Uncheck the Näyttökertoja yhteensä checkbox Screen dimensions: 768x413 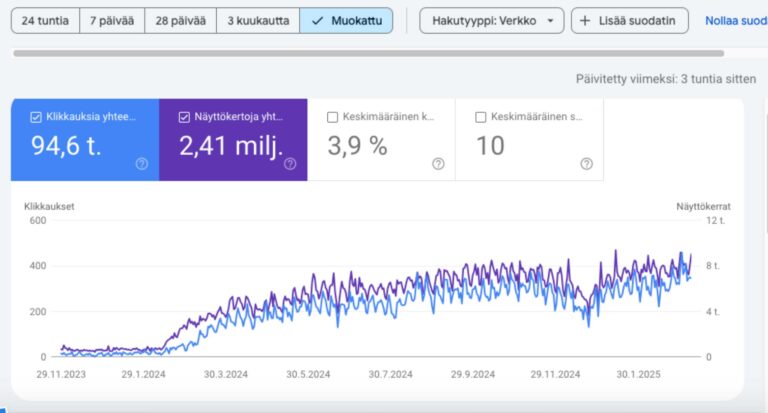coord(185,116)
